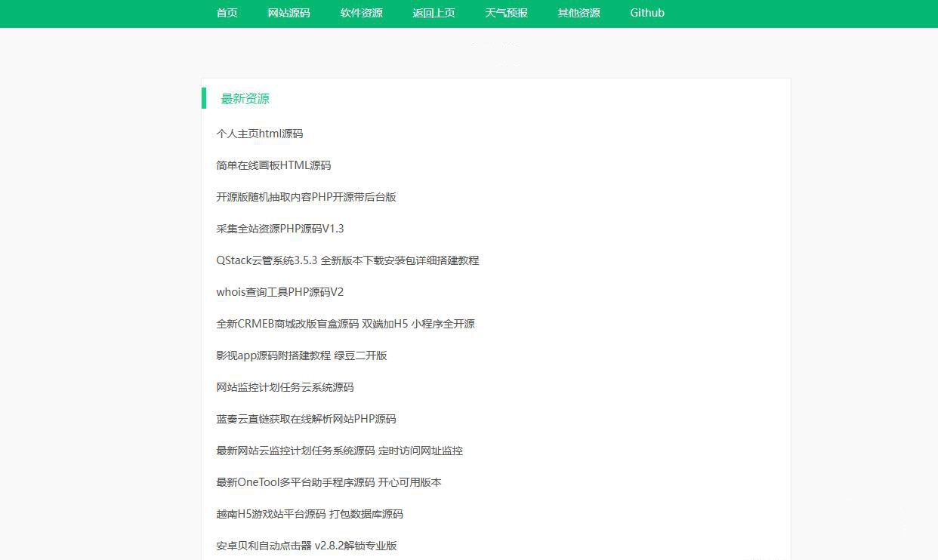
Task: Open 开源版随机抽取内容PHP开源带后台版 link
Action: [x=305, y=197]
